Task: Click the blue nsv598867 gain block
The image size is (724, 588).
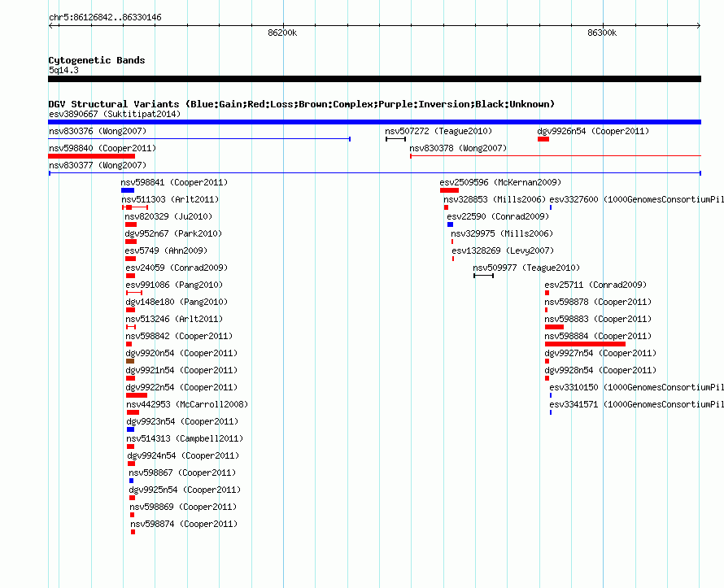Action: (131, 481)
